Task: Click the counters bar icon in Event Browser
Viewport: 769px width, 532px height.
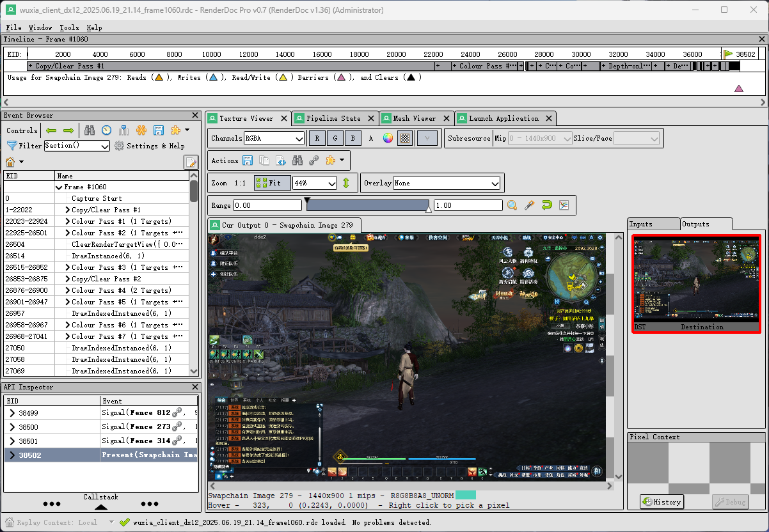Action: [x=124, y=130]
